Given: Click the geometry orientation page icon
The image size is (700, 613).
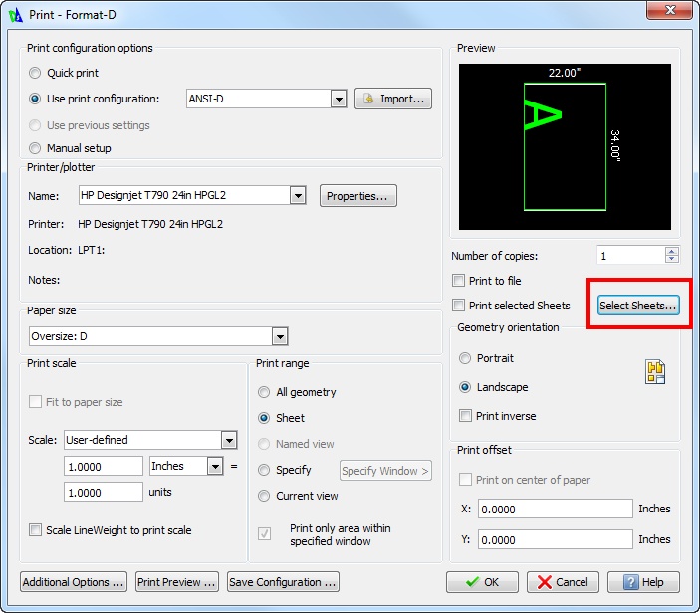Looking at the screenshot, I should [x=655, y=372].
